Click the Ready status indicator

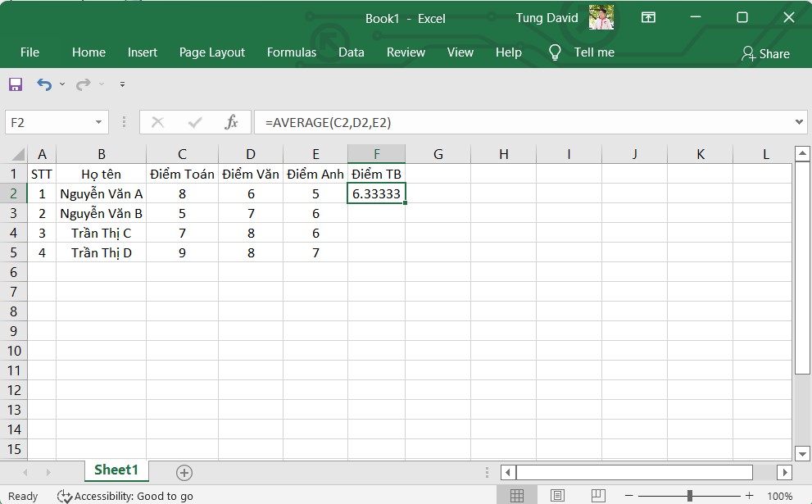tap(23, 497)
